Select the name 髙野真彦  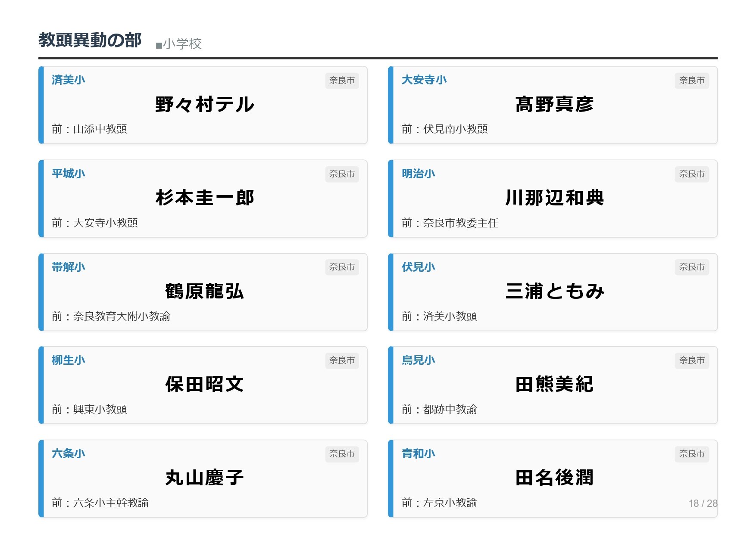tap(554, 105)
